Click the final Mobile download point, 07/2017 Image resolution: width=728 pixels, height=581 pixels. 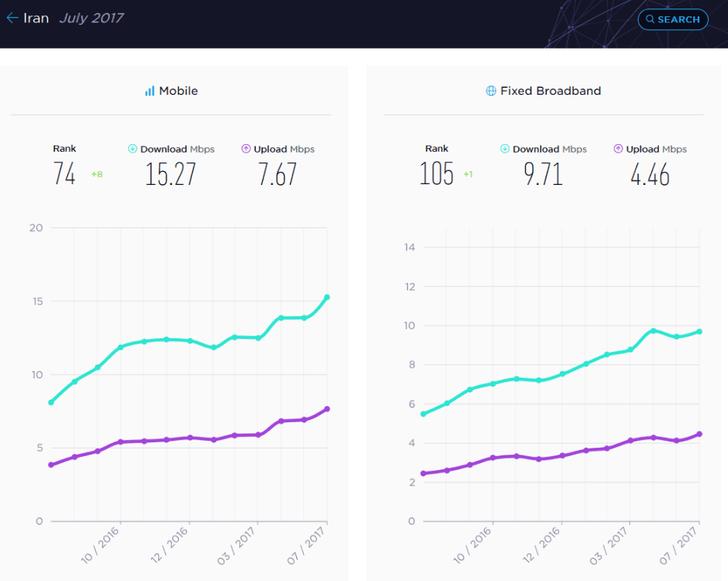coord(327,297)
